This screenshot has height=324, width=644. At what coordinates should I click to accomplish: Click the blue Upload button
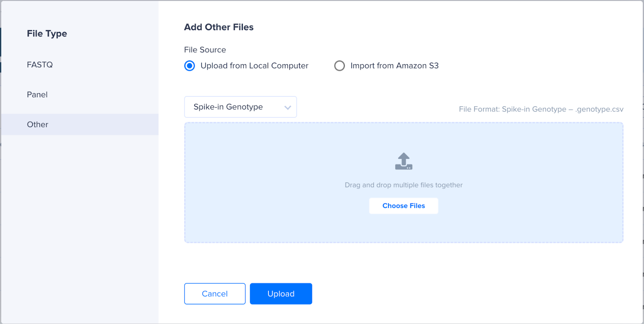(x=281, y=294)
